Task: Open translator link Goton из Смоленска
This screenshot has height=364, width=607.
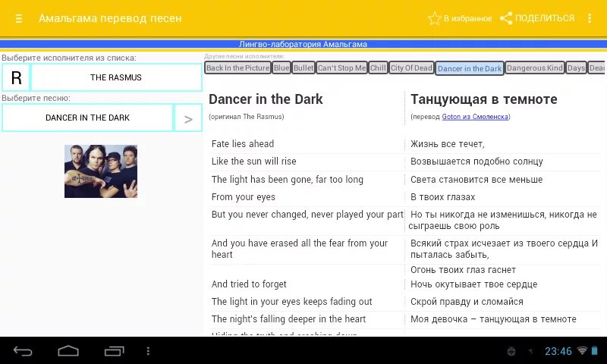Action: pos(475,117)
